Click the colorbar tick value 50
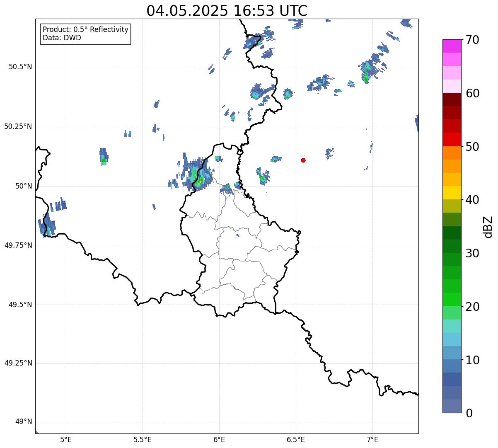 472,147
